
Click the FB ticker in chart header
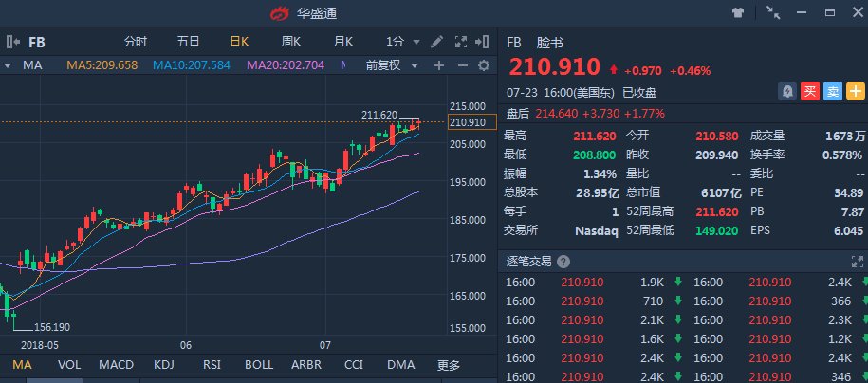pyautogui.click(x=37, y=42)
